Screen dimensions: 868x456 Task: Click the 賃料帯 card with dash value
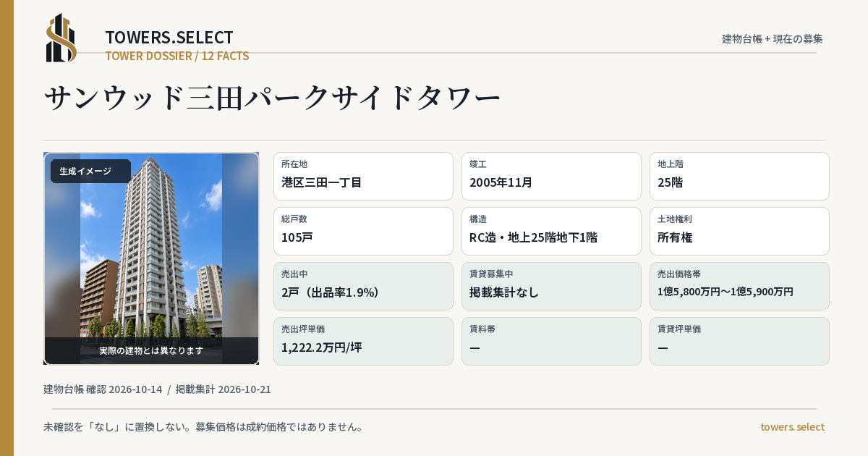tap(551, 341)
